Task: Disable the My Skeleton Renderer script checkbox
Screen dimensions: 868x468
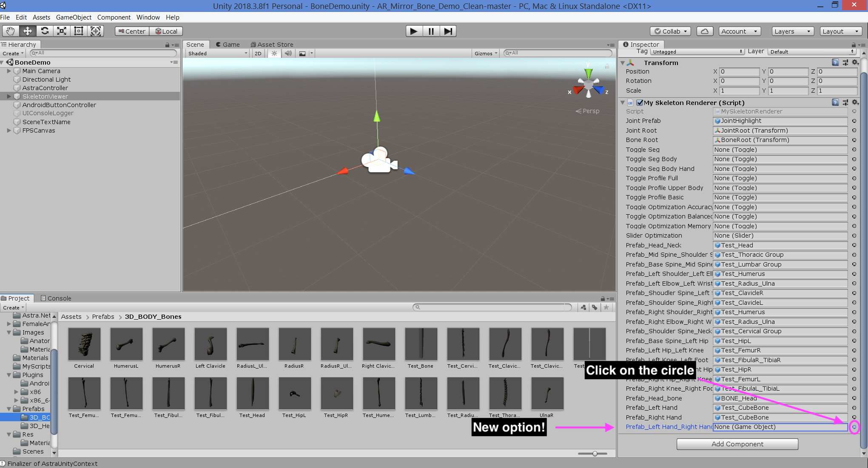Action: tap(640, 102)
